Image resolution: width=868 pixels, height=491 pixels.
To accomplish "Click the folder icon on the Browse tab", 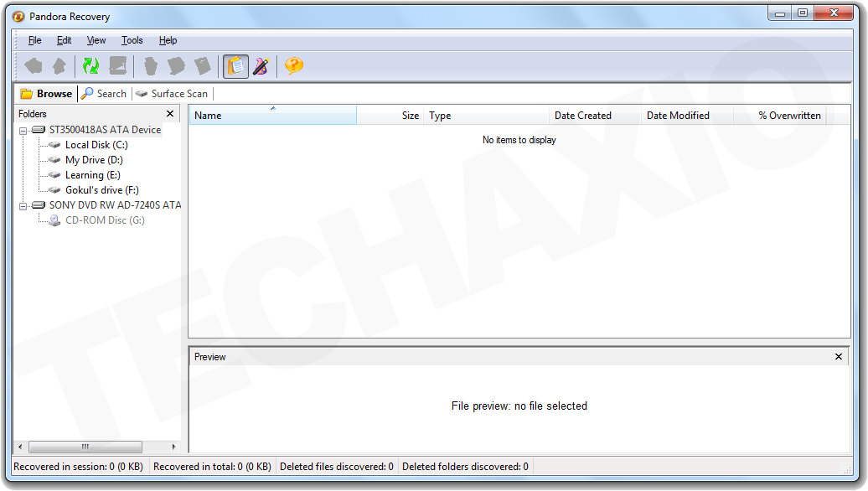I will point(25,93).
